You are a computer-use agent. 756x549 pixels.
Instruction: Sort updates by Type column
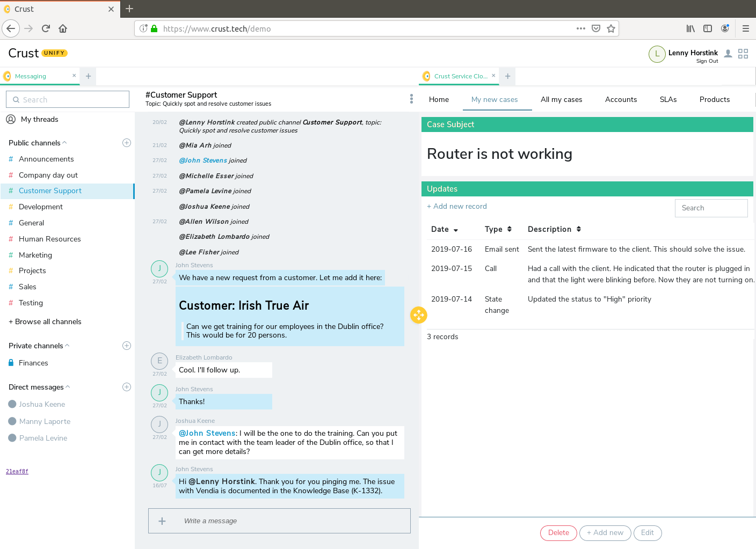pos(498,229)
